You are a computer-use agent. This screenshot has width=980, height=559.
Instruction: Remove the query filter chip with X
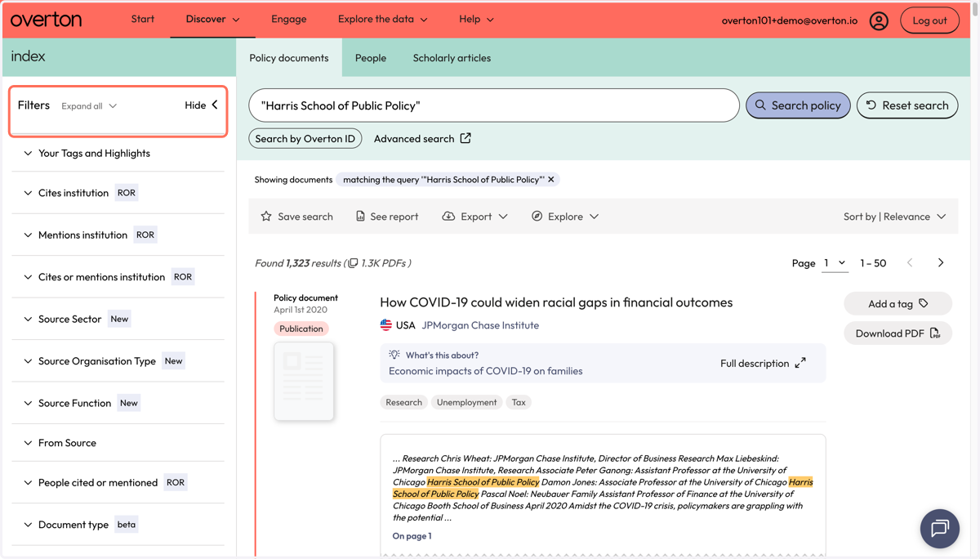pyautogui.click(x=551, y=180)
